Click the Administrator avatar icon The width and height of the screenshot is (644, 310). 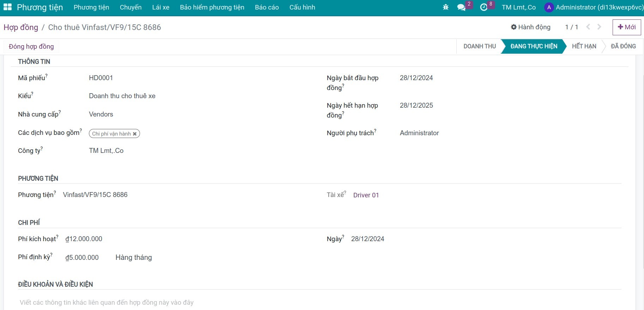549,7
